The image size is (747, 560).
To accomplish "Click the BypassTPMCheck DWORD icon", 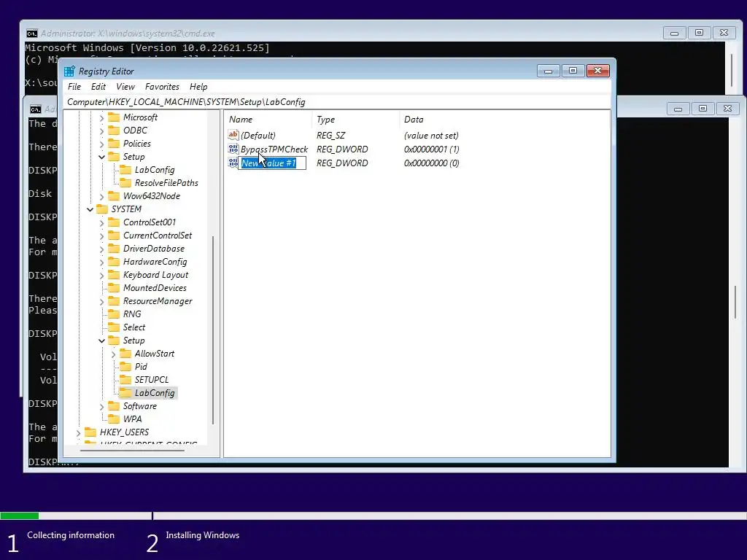I will pos(233,149).
